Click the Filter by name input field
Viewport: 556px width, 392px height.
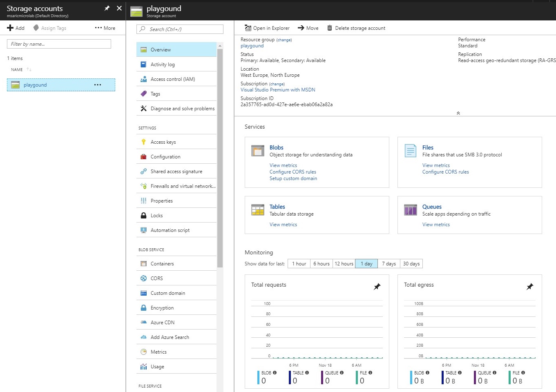coord(59,44)
